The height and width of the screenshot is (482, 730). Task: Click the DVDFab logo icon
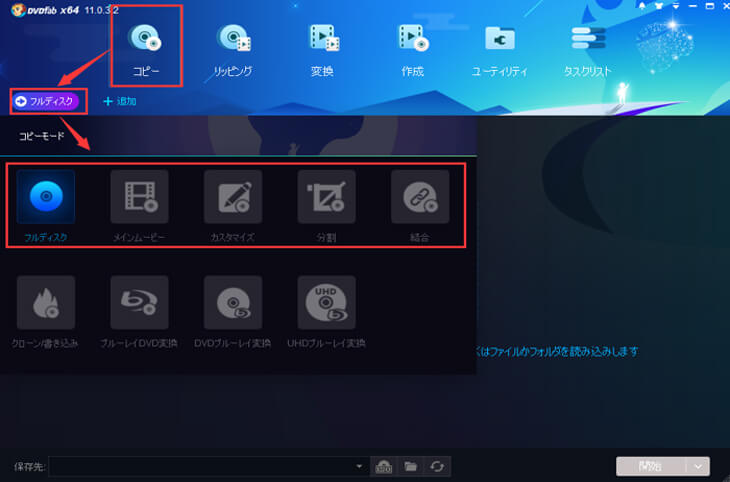click(18, 10)
